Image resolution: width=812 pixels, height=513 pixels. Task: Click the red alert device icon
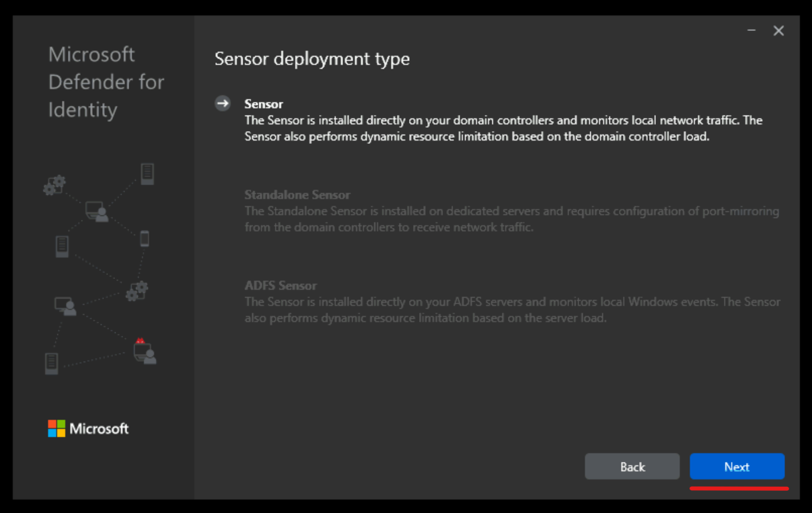click(143, 353)
